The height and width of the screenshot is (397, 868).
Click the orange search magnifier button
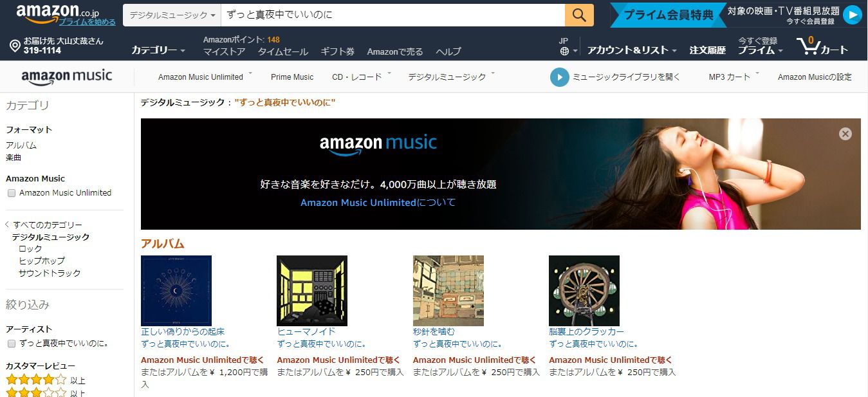click(x=579, y=15)
